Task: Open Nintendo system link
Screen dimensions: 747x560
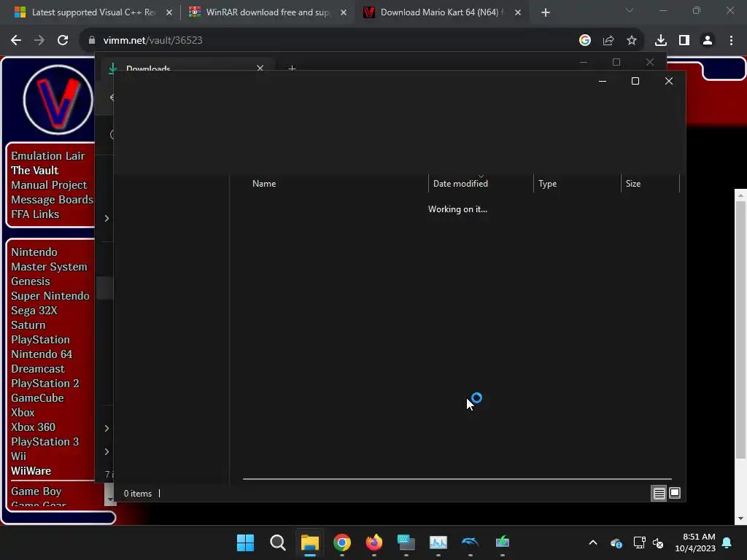Action: click(x=34, y=252)
